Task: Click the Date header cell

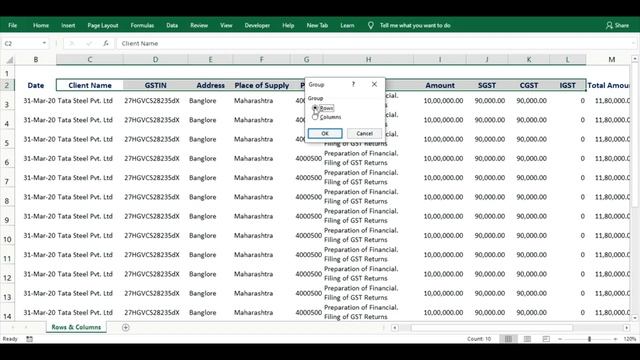Action: point(36,85)
